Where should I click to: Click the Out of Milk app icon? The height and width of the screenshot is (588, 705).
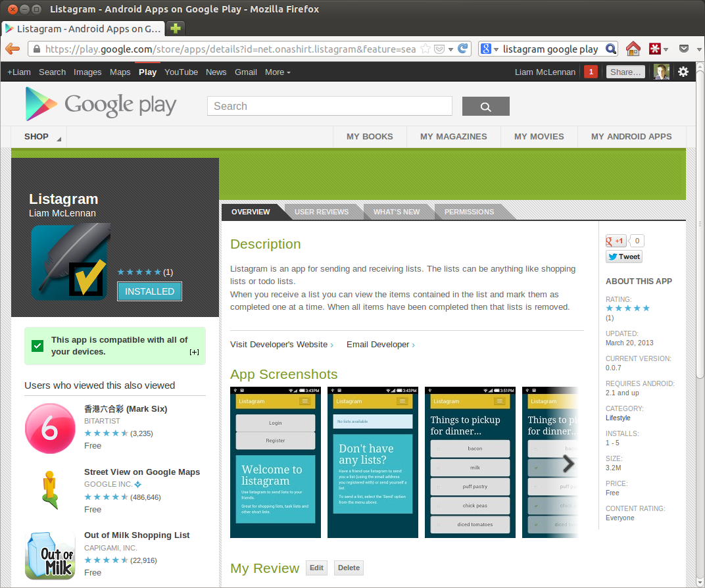tap(50, 555)
